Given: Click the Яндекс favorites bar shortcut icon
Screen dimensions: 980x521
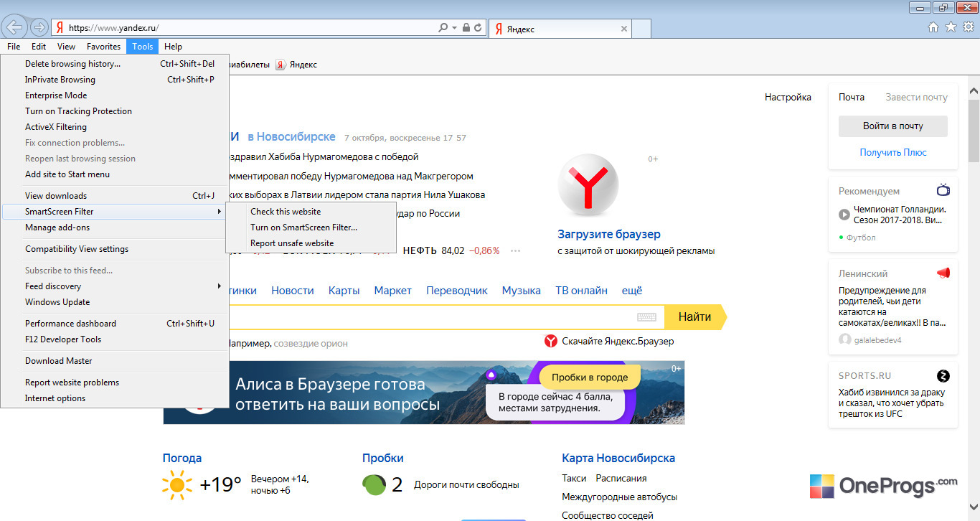Looking at the screenshot, I should point(281,65).
